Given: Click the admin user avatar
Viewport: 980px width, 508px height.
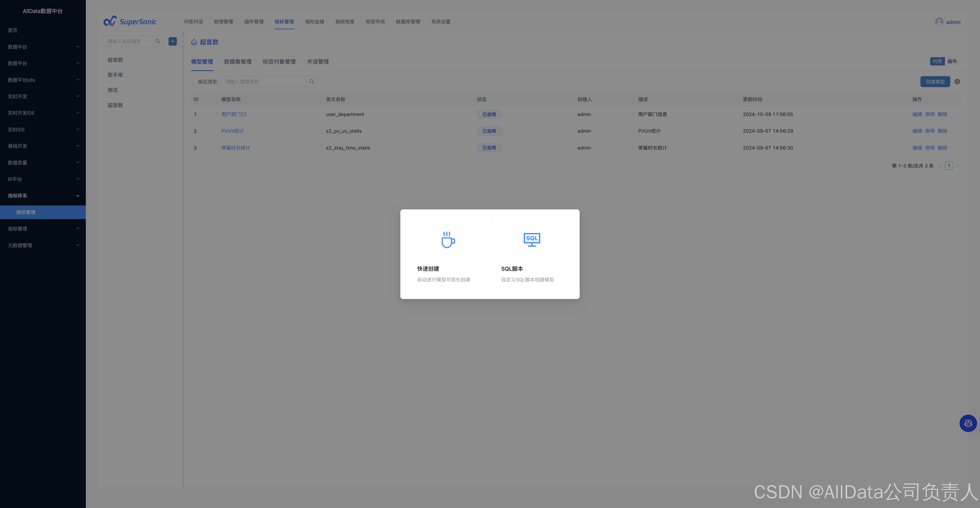Looking at the screenshot, I should point(939,22).
